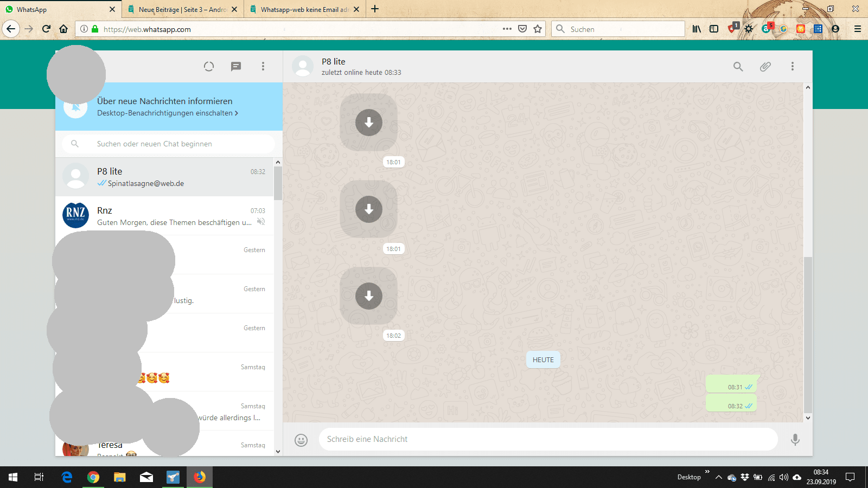Reload the current page
The height and width of the screenshot is (488, 868).
[x=46, y=29]
